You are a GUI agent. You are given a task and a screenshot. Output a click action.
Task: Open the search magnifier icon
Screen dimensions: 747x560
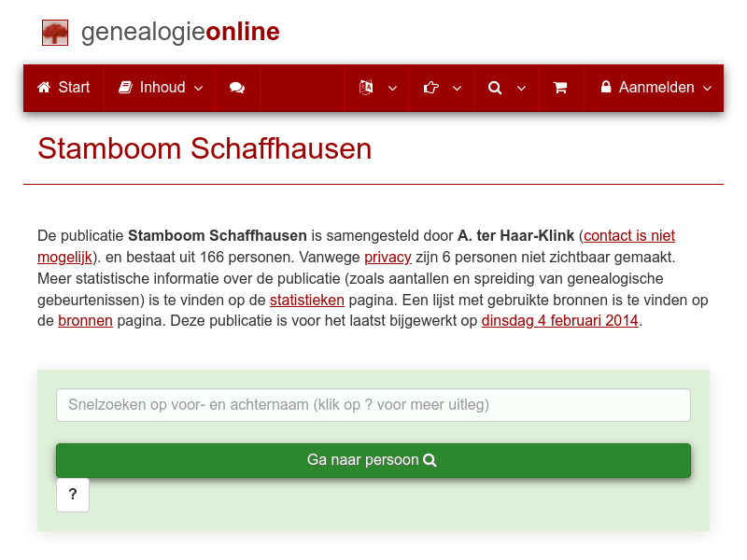495,88
